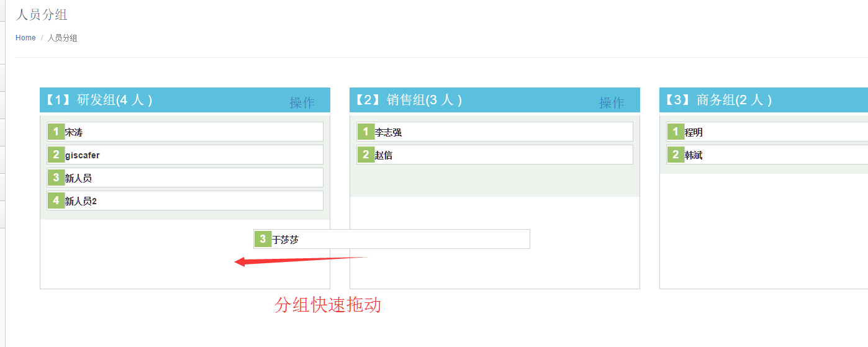Select the 销售组 group header
868x347 pixels.
pyautogui.click(x=495, y=100)
